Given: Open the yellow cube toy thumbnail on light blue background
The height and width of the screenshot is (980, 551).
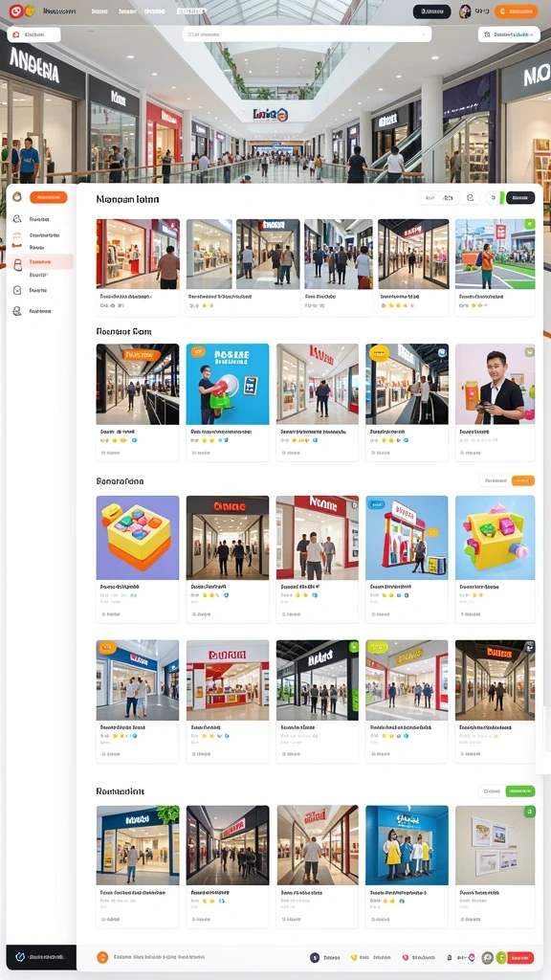Looking at the screenshot, I should [495, 538].
